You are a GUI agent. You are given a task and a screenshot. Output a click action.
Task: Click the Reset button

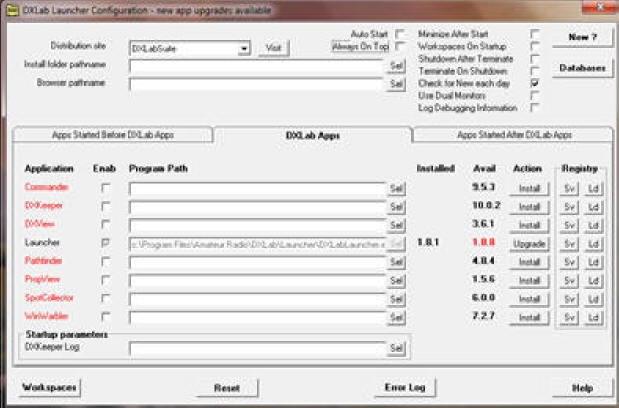pyautogui.click(x=227, y=388)
